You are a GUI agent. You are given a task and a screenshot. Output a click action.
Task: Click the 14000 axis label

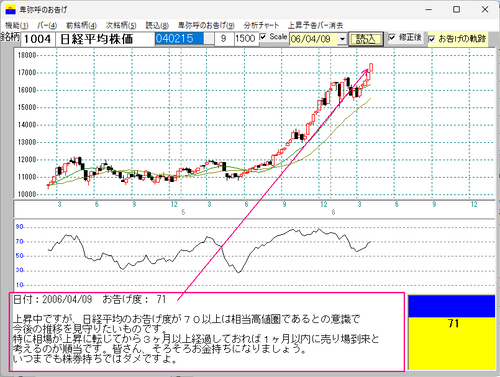tap(27, 125)
